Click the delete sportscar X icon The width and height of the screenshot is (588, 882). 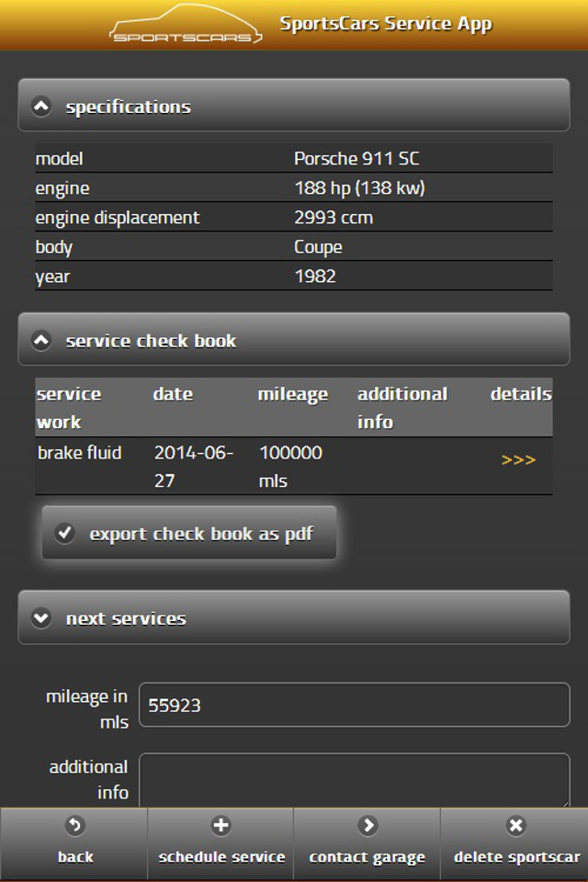[x=514, y=825]
